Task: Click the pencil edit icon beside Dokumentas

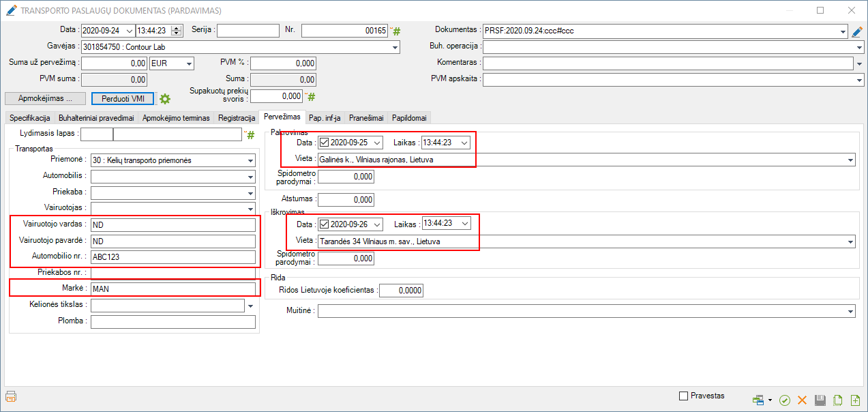Action: 858,31
